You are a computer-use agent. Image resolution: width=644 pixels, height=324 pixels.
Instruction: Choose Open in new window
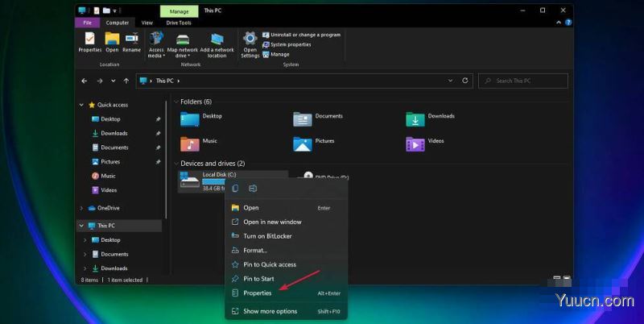(x=287, y=222)
